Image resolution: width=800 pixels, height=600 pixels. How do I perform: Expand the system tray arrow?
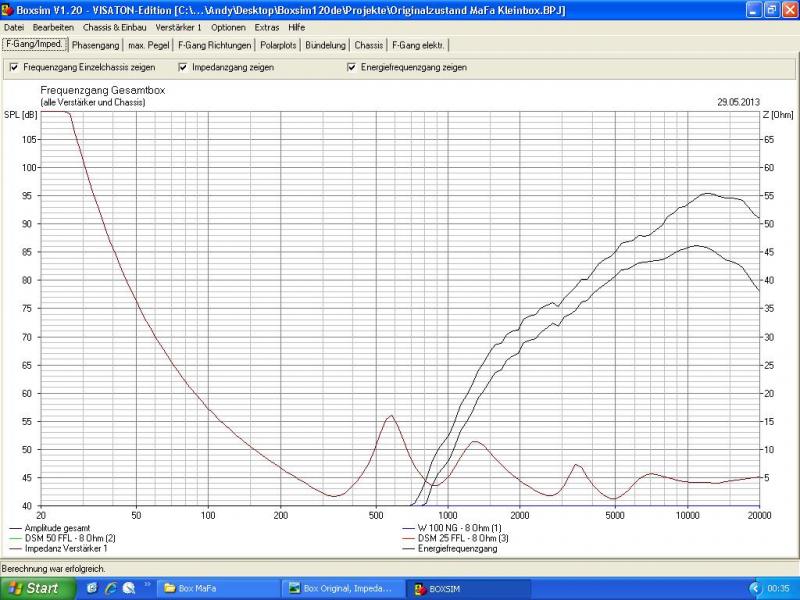tap(756, 589)
